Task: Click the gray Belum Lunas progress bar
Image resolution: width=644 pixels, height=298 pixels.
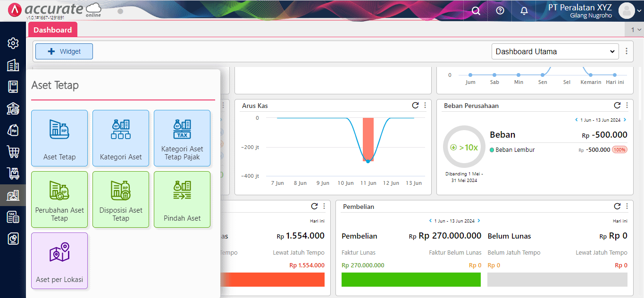Action: point(557,280)
